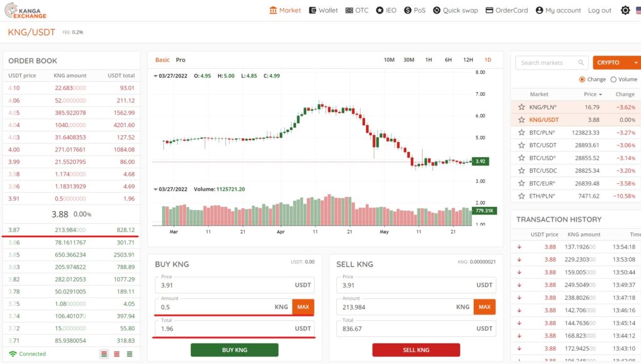Viewport: 641px width, 364px height.
Task: Switch chart to Pro view
Action: 181,59
